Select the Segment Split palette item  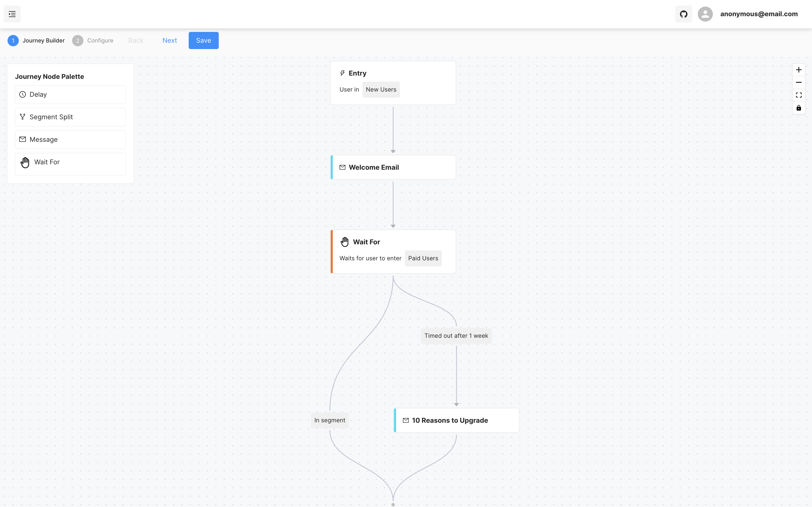[70, 117]
